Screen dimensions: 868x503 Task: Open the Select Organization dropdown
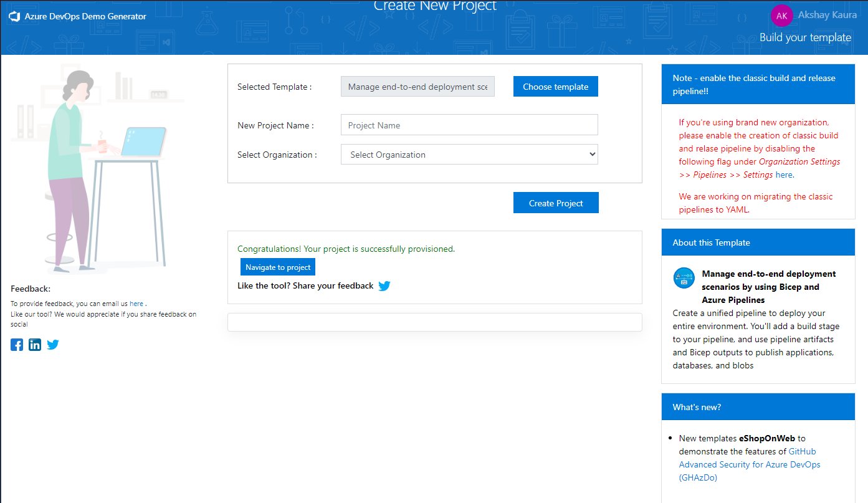(x=469, y=155)
